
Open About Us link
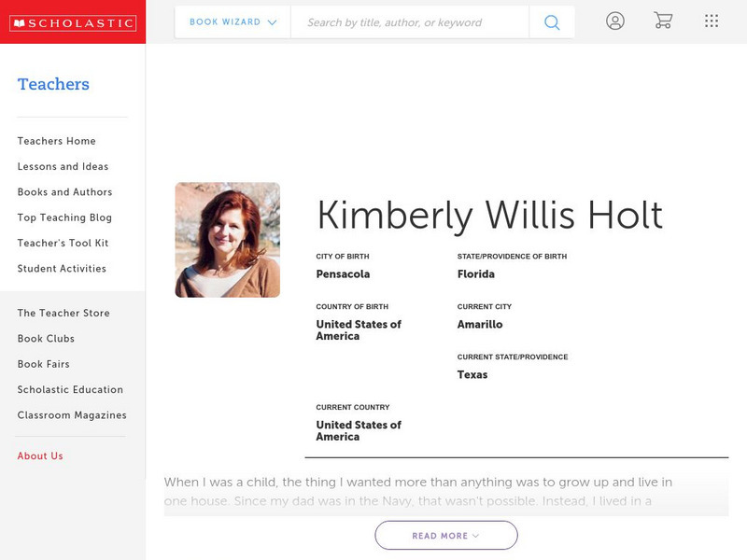[x=40, y=455]
